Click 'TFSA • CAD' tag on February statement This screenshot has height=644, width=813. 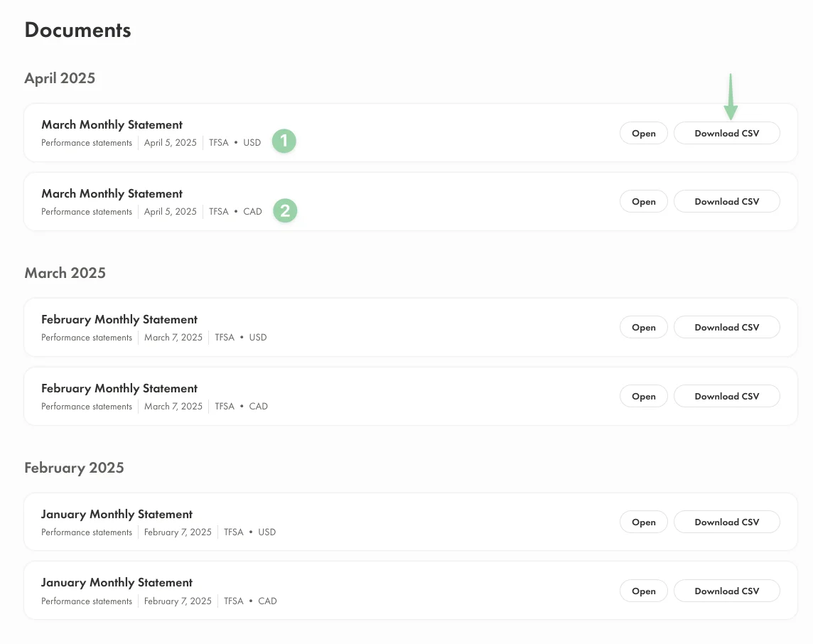pos(241,407)
